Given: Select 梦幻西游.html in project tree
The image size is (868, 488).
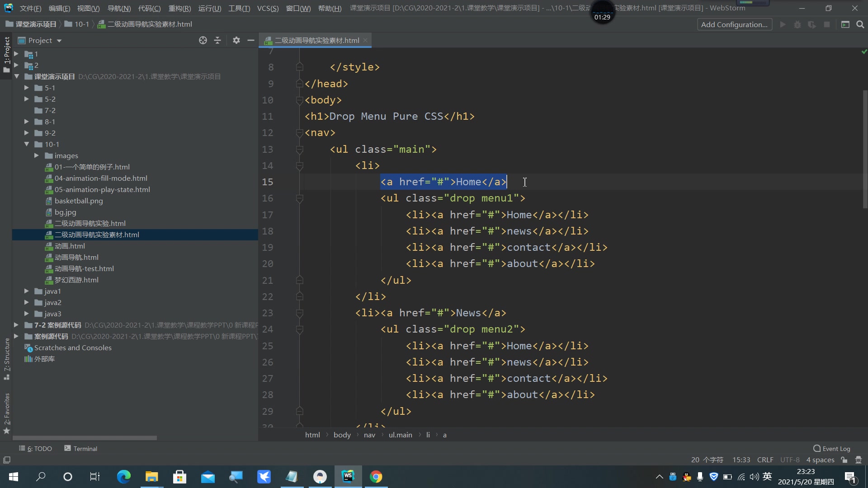Looking at the screenshot, I should [x=76, y=280].
